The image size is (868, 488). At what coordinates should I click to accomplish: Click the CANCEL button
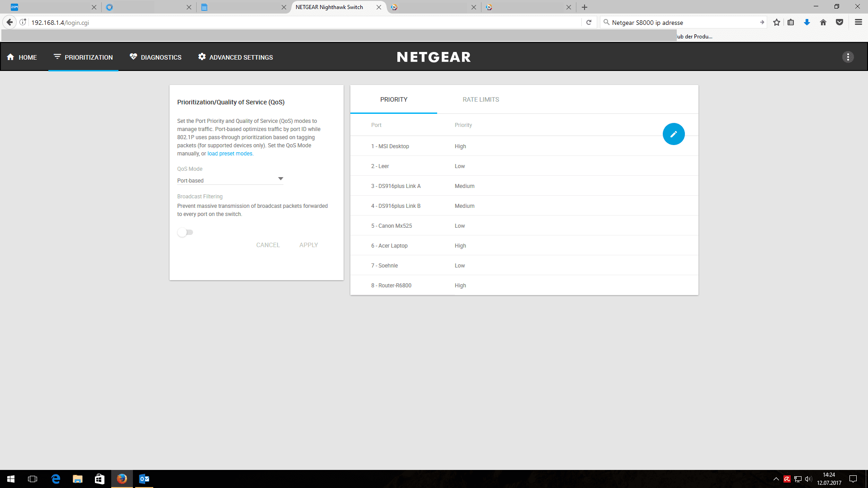[x=268, y=245]
